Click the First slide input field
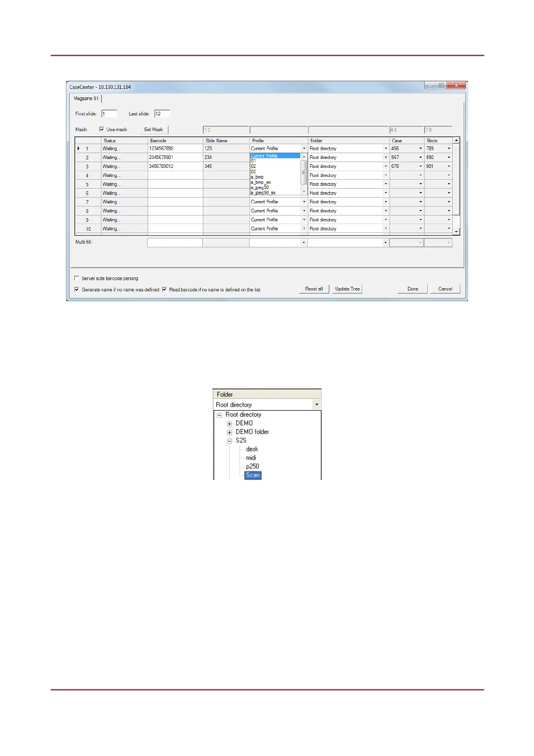Screen dimensions: 534x756 click(109, 114)
